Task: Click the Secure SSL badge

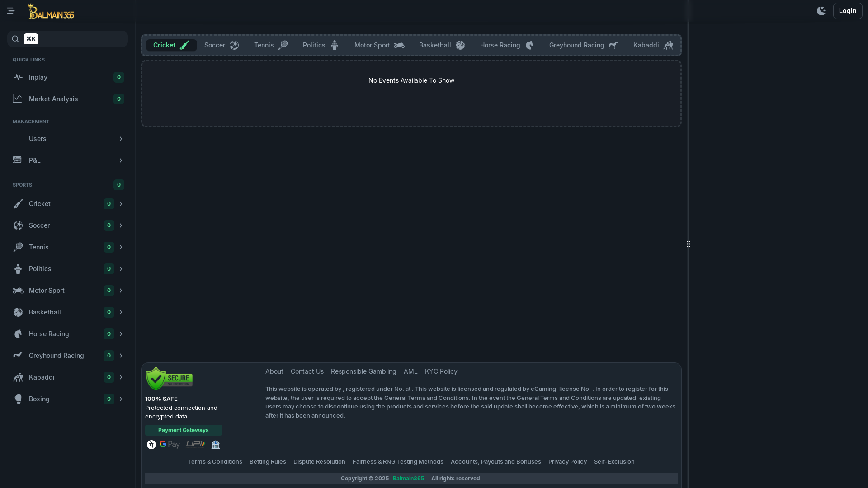Action: tap(169, 379)
